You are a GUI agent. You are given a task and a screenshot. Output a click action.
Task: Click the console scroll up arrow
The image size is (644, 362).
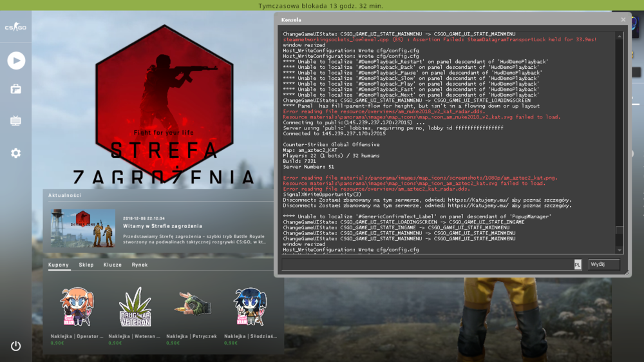click(620, 37)
